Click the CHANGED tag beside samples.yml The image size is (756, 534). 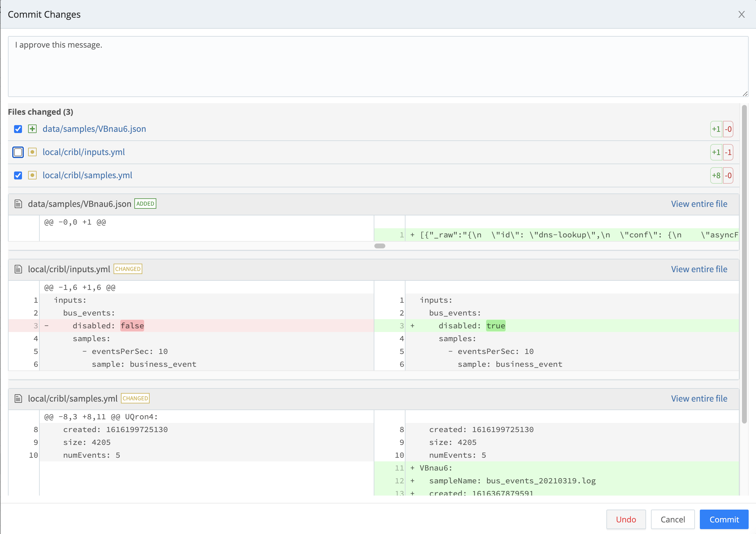click(135, 398)
